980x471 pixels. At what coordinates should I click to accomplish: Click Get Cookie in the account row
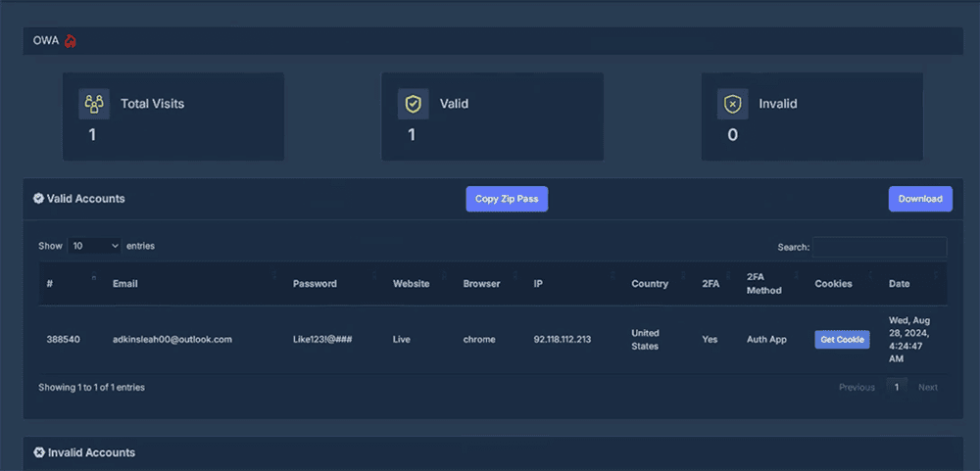click(x=842, y=339)
